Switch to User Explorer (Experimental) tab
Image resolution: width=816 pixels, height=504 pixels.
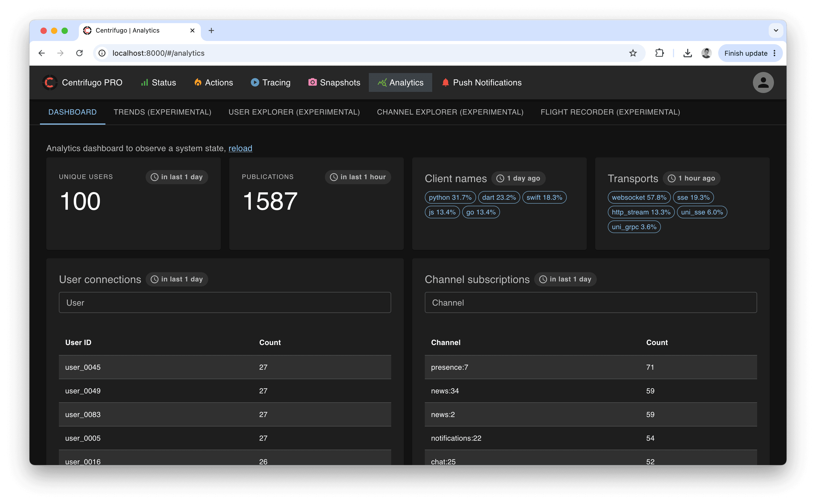click(x=294, y=112)
